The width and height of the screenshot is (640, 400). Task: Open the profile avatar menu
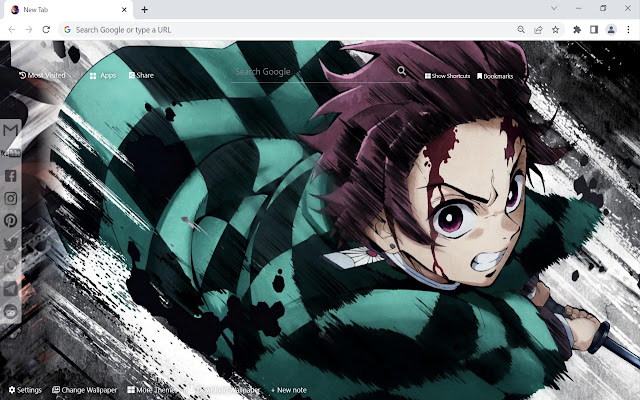tap(611, 29)
